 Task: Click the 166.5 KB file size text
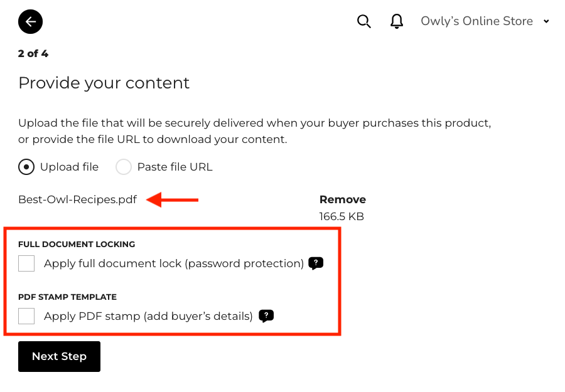(342, 216)
